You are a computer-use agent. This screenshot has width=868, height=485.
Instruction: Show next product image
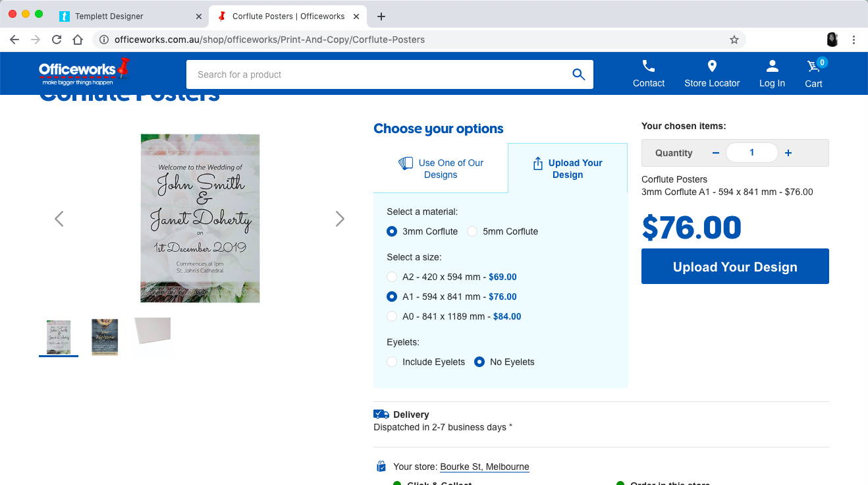(x=340, y=219)
